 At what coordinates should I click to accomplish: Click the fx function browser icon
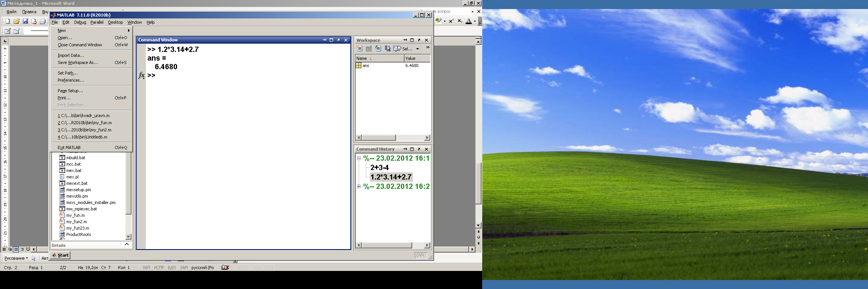pos(141,75)
